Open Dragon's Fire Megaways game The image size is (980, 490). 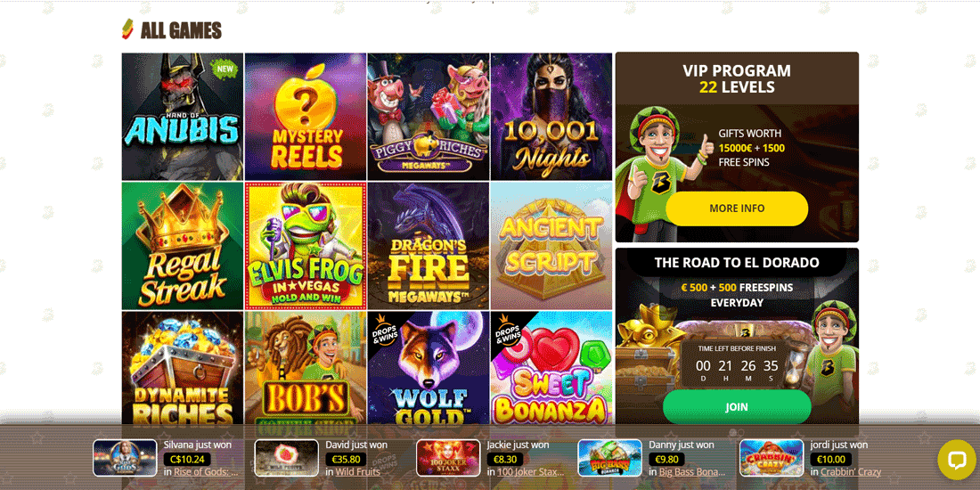tap(429, 246)
